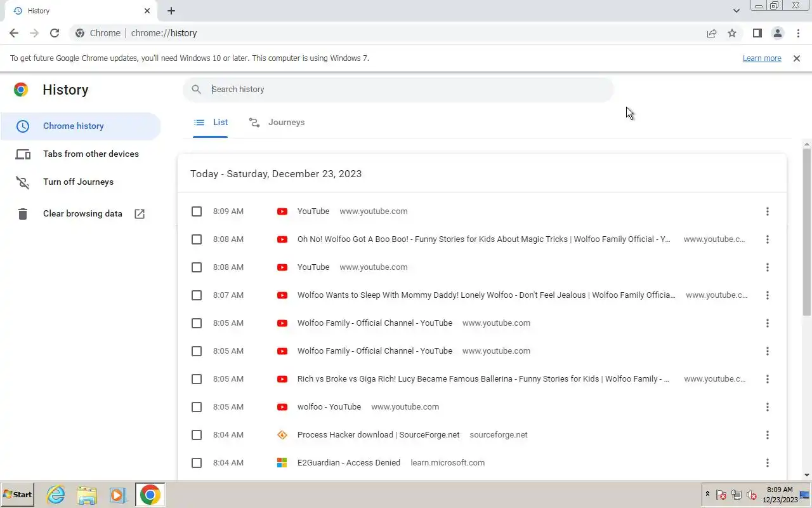Open the profile avatar menu
This screenshot has width=812, height=508.
[777, 33]
